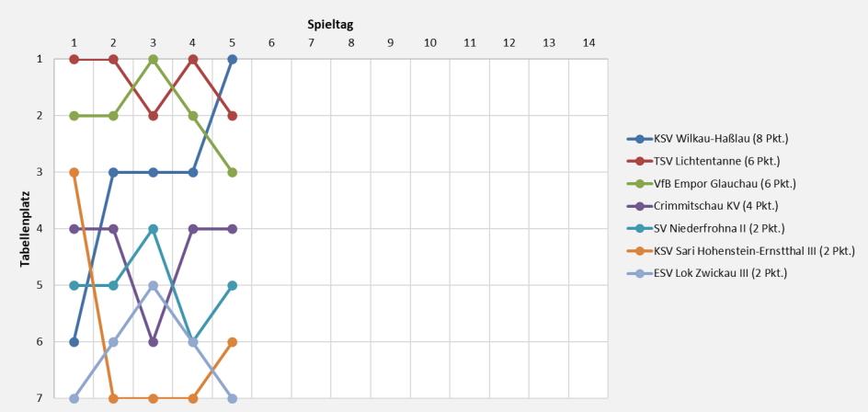Select the Tabellenplatz axis title

point(26,229)
